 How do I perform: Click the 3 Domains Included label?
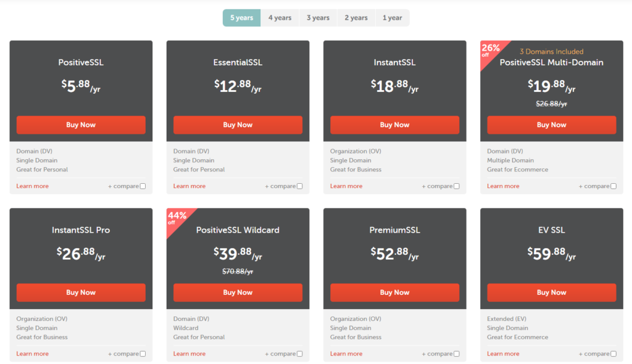551,52
